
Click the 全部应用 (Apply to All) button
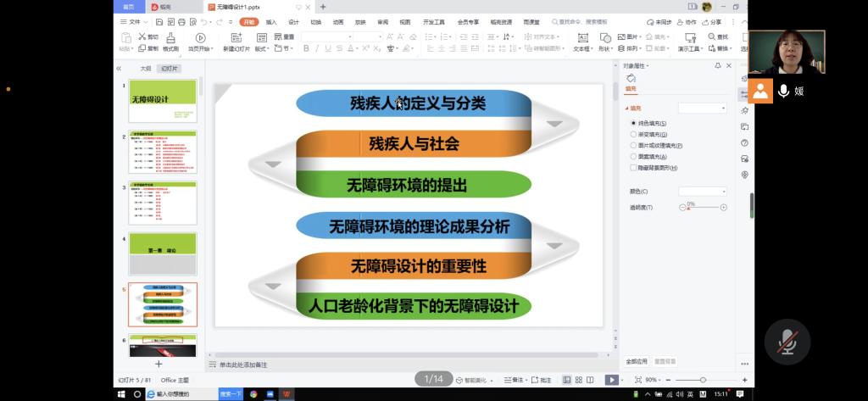coord(637,361)
